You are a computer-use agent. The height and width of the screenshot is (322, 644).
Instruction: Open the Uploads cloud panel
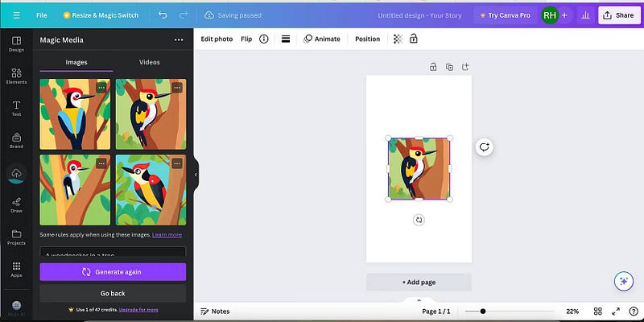tap(16, 173)
